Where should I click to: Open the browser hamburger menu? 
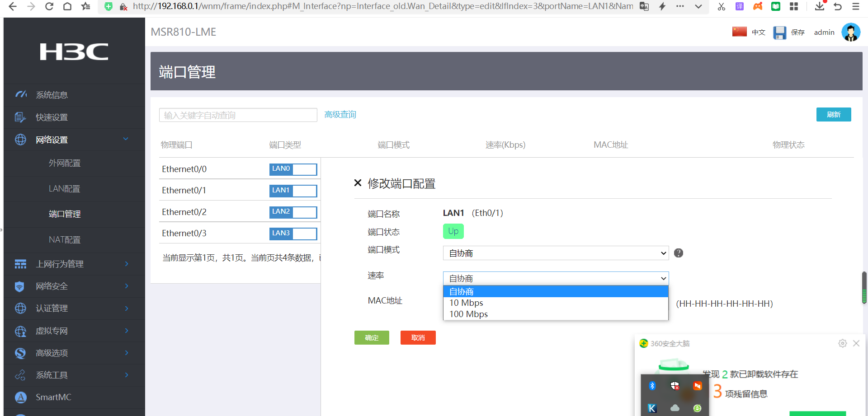coord(856,6)
